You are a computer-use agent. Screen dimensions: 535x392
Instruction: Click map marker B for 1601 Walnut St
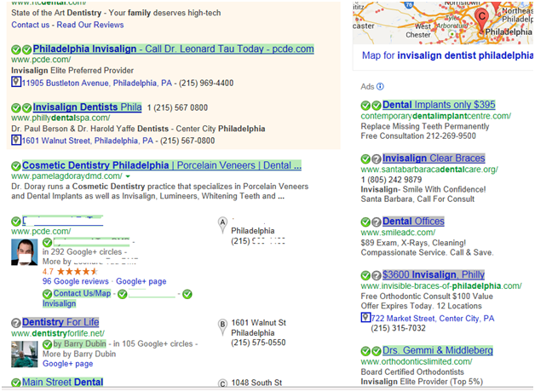click(222, 326)
